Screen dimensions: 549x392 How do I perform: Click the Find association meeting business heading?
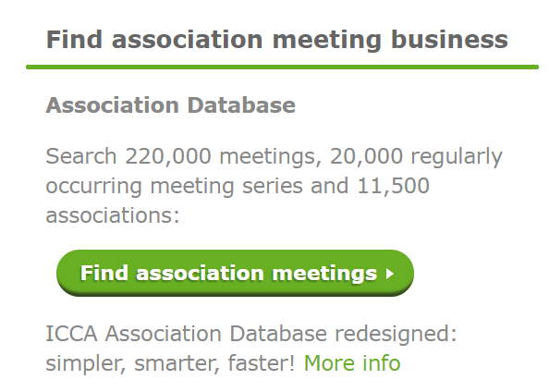pos(277,40)
